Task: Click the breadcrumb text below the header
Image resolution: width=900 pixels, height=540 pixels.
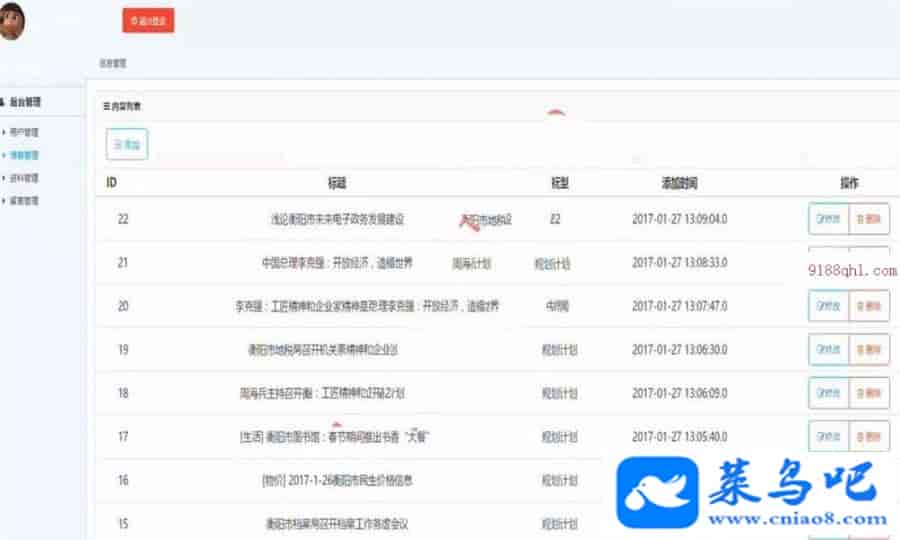Action: [112, 64]
